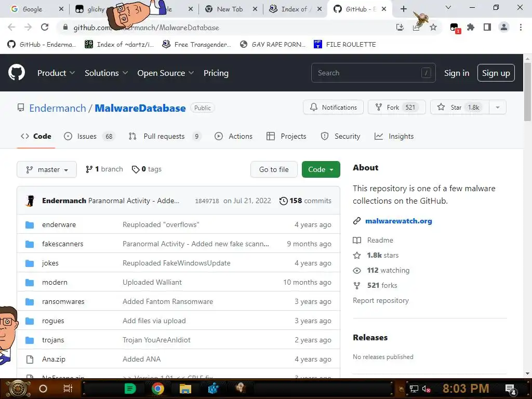Screen dimensions: 532x399
Task: Open the Windows Start button
Action: point(18,389)
